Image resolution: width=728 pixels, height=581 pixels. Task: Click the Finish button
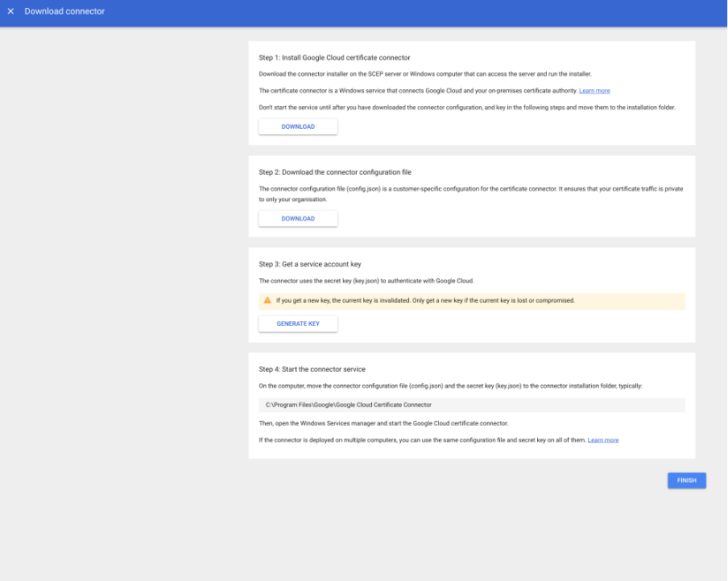click(x=686, y=480)
